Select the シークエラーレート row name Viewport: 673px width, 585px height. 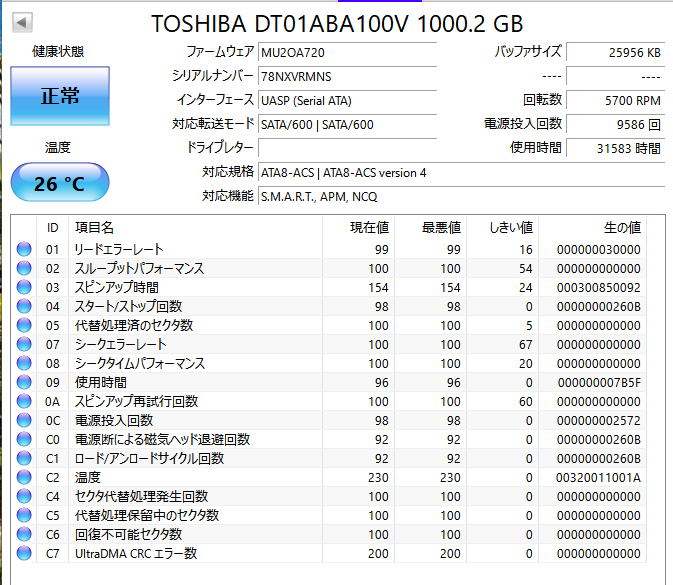120,344
